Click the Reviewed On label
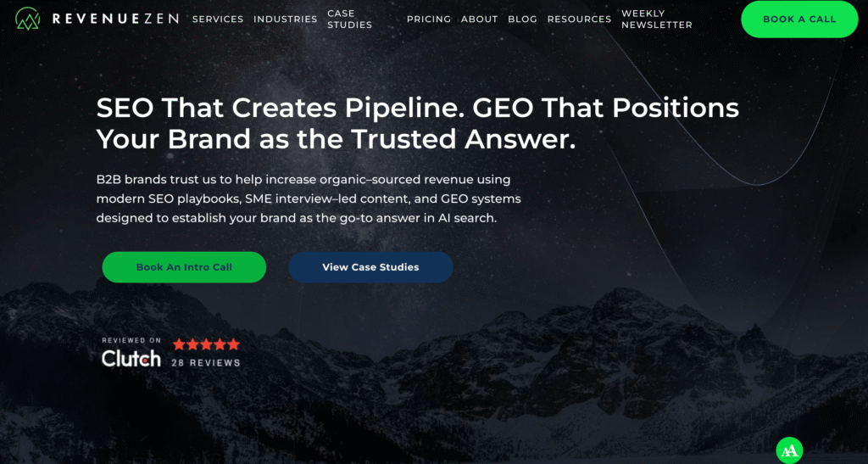868x464 pixels. pos(131,340)
